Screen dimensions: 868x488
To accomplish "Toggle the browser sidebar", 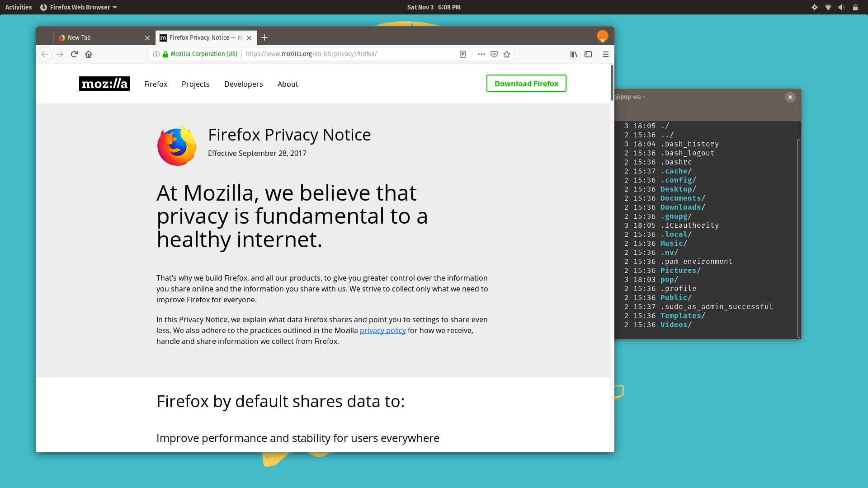I will click(588, 54).
